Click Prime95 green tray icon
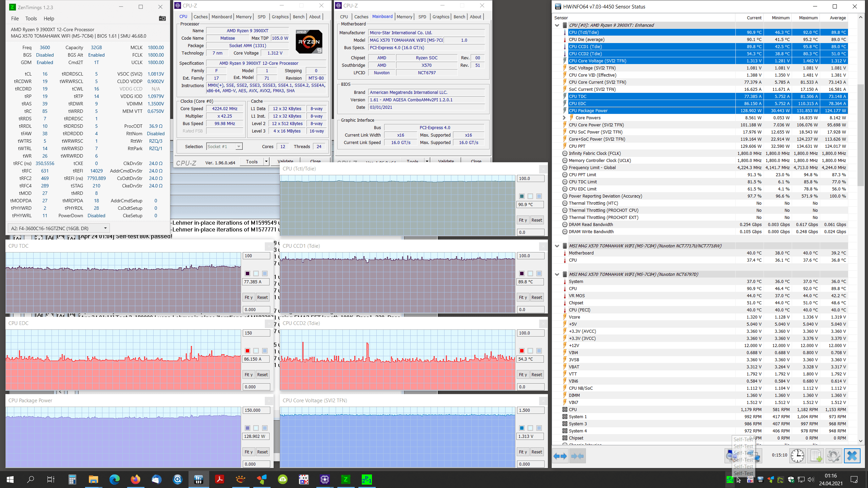 click(x=730, y=480)
